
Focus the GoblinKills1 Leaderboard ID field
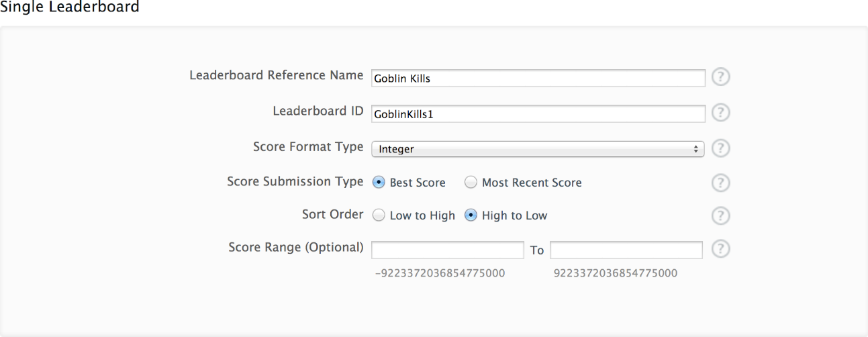[537, 114]
